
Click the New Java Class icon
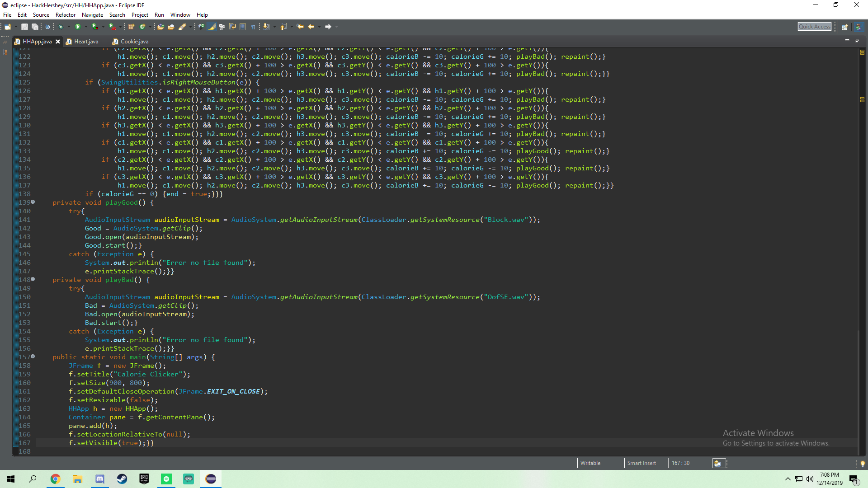142,27
